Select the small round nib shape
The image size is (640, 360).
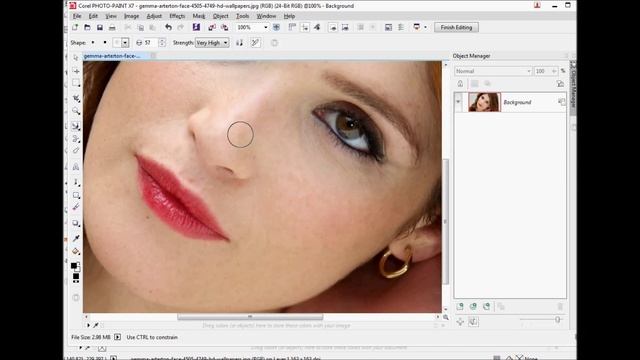click(93, 42)
